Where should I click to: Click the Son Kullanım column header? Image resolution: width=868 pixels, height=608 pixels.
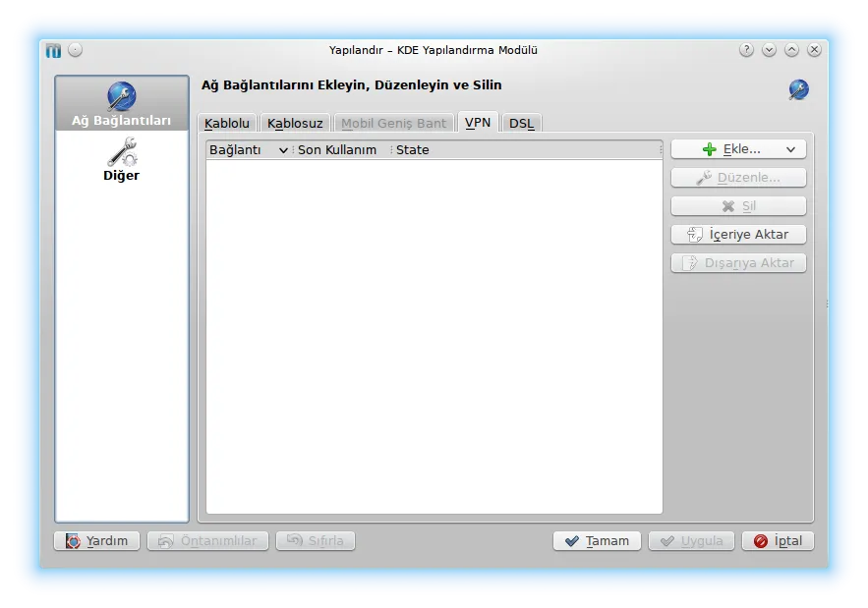point(337,150)
